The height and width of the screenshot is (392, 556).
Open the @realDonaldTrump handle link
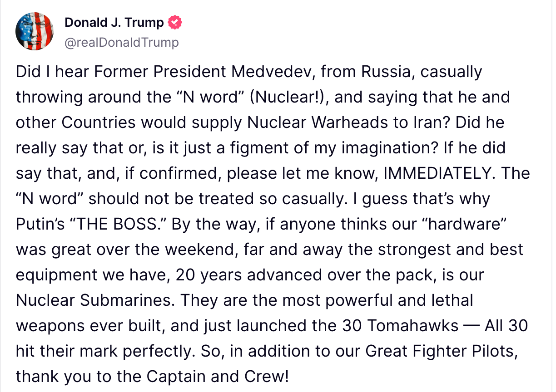click(x=122, y=43)
